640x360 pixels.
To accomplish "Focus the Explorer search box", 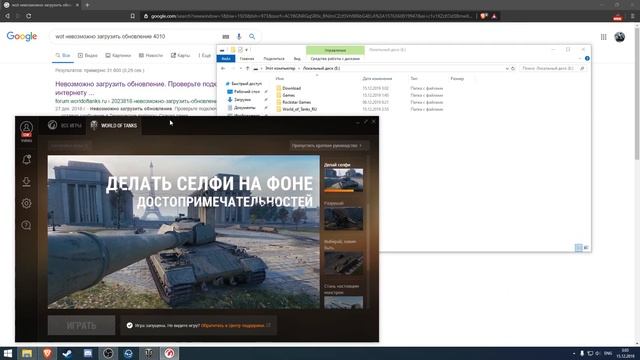I will click(x=553, y=68).
